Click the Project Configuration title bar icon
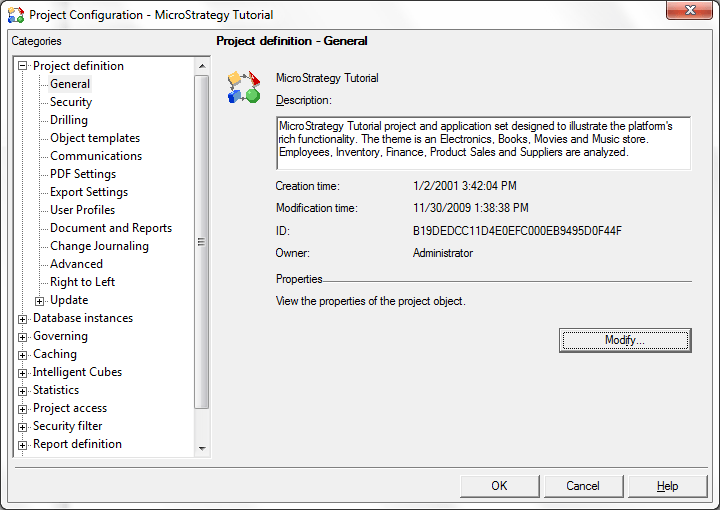 pyautogui.click(x=16, y=15)
